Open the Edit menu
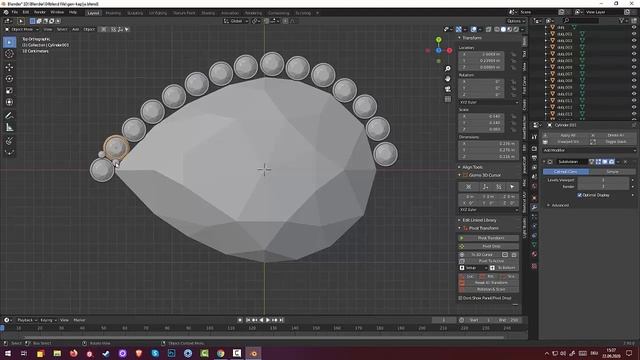The height and width of the screenshot is (360, 640). coord(26,12)
